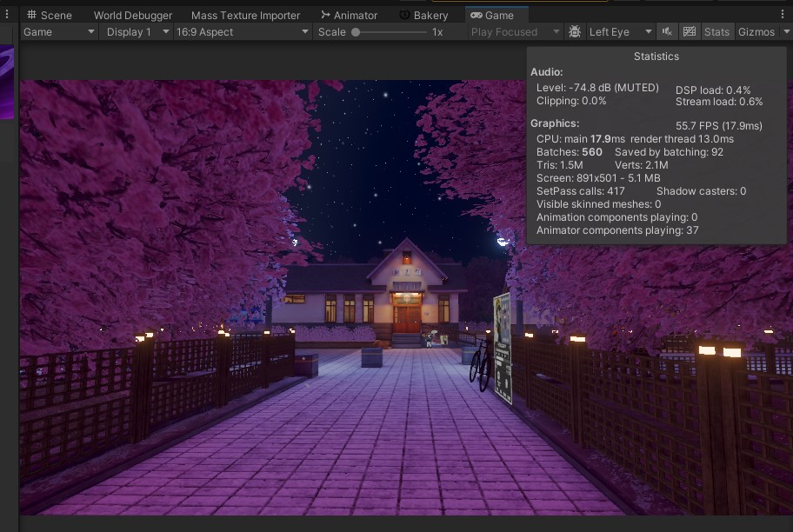Open the World Debugger tab
Image resolution: width=793 pixels, height=532 pixels.
pos(133,15)
